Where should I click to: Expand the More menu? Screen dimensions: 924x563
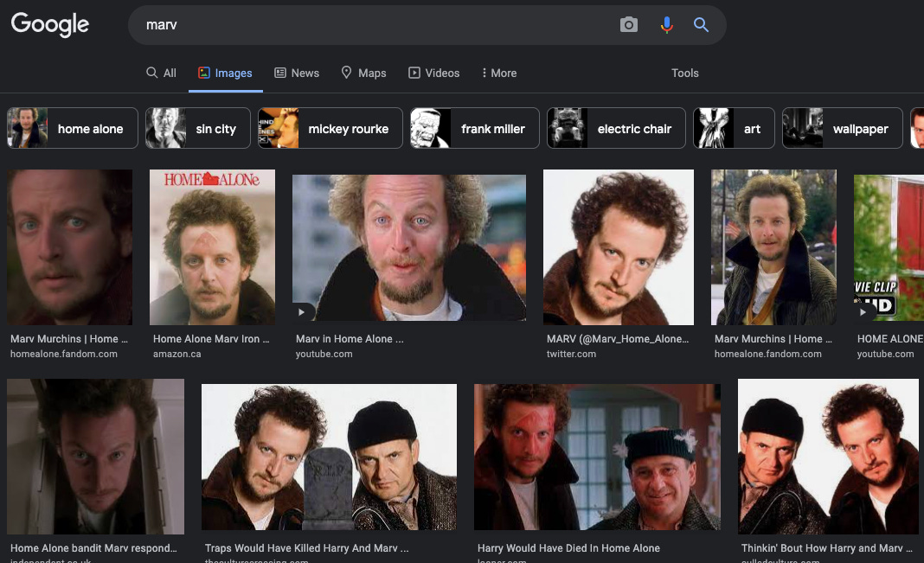[499, 73]
